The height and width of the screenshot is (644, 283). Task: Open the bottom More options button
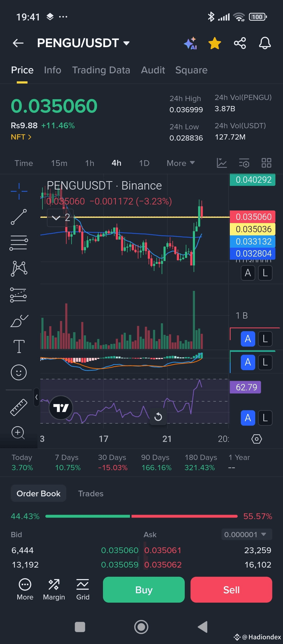click(x=25, y=590)
